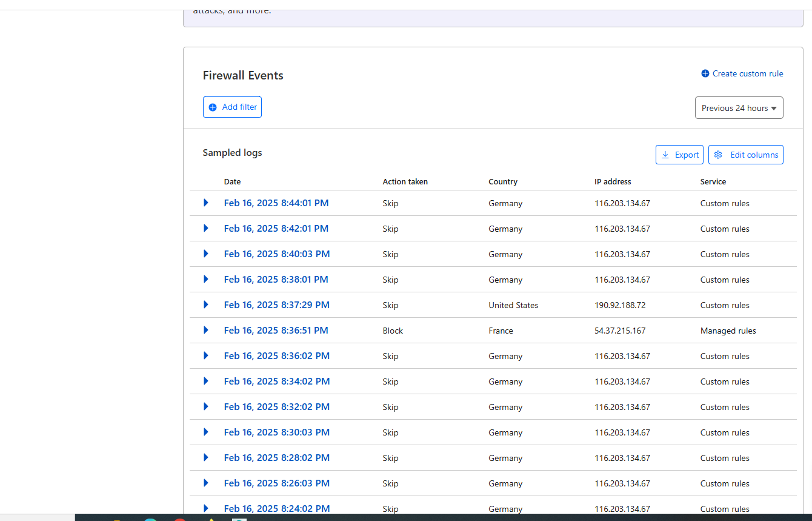Viewport: 812px width, 521px height.
Task: Open event Feb 16, 2025 8:42:01 PM
Action: (x=276, y=229)
